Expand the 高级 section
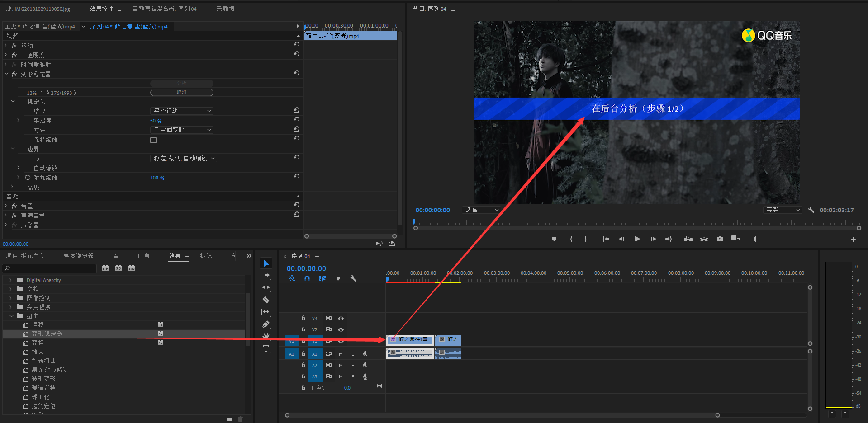 pyautogui.click(x=12, y=187)
